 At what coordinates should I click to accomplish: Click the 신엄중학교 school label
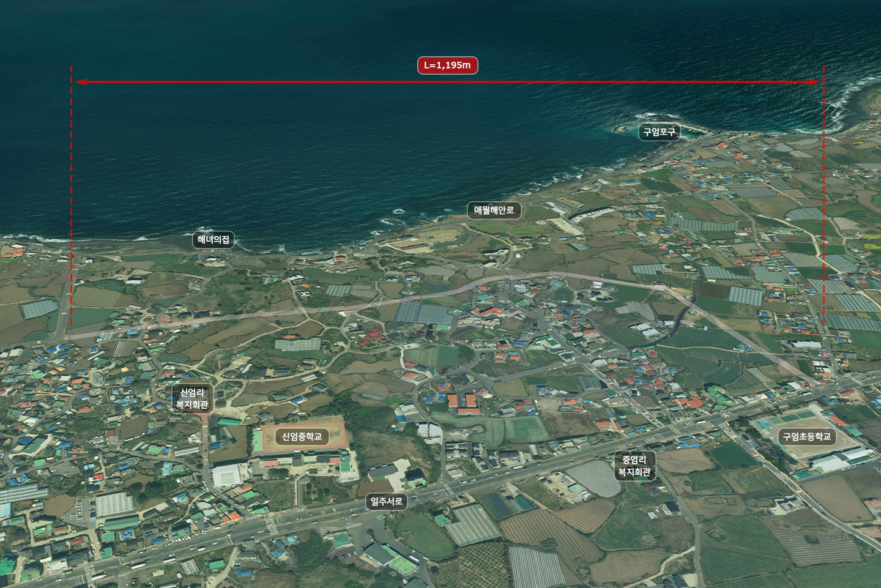click(301, 437)
